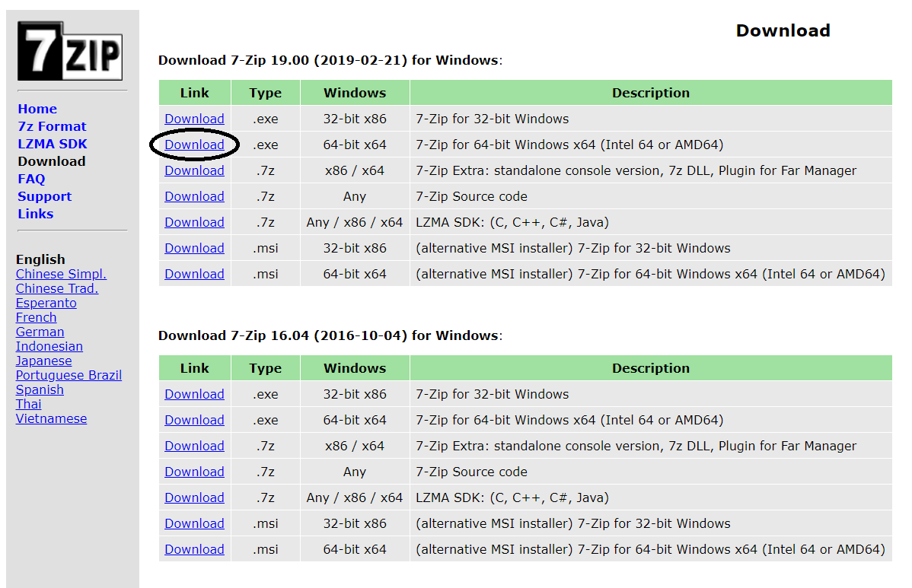Download 7-Zip 16.04 32-bit .exe
Viewport: 912px width, 588px height.
coord(194,394)
